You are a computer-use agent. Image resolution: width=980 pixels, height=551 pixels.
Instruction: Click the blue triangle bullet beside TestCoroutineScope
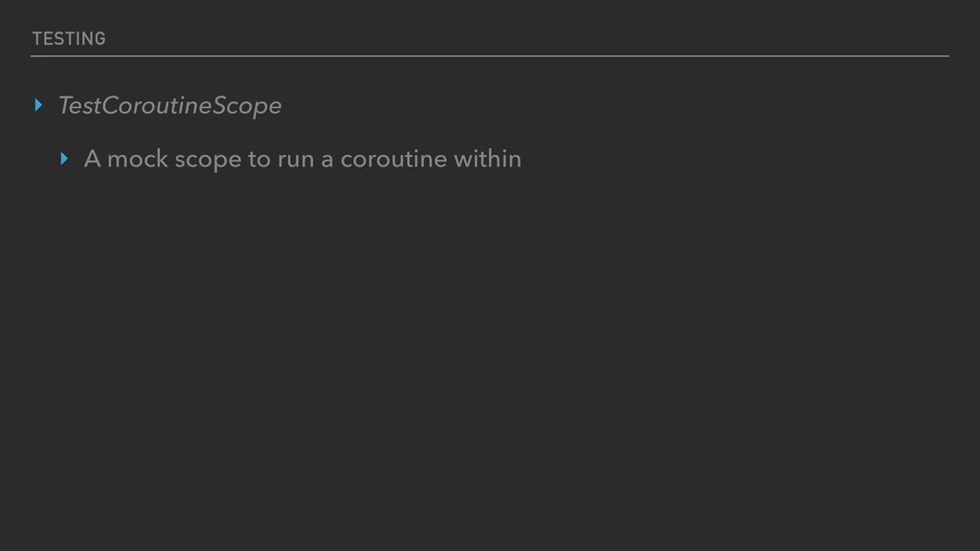coord(39,105)
